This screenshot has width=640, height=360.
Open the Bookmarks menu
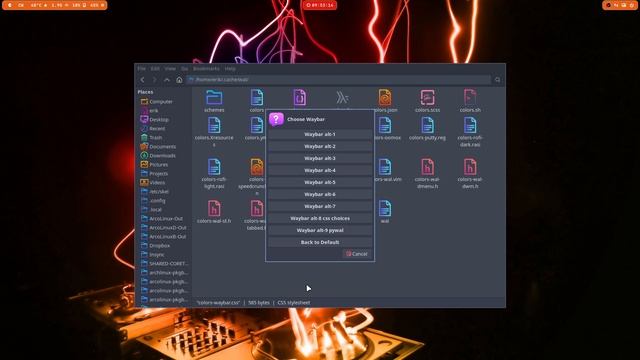(206, 69)
